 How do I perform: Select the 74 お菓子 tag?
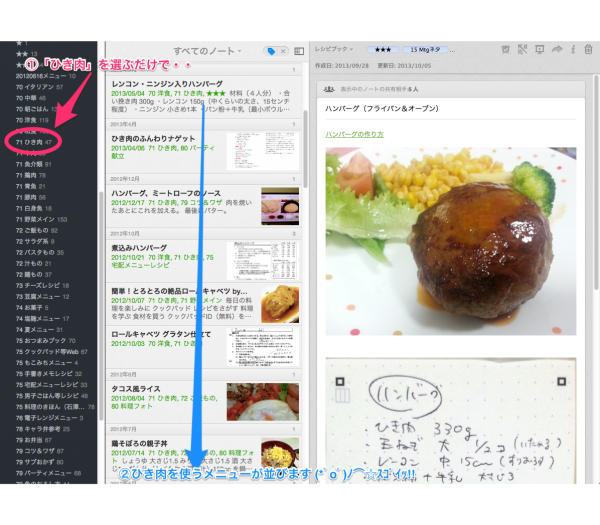[x=32, y=308]
